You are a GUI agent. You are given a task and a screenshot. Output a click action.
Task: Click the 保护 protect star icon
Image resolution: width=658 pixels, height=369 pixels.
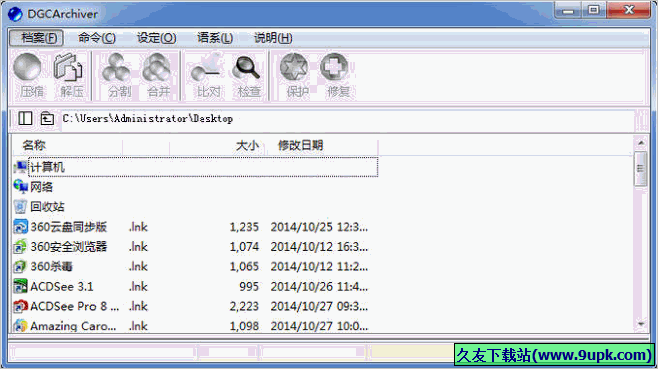point(294,67)
